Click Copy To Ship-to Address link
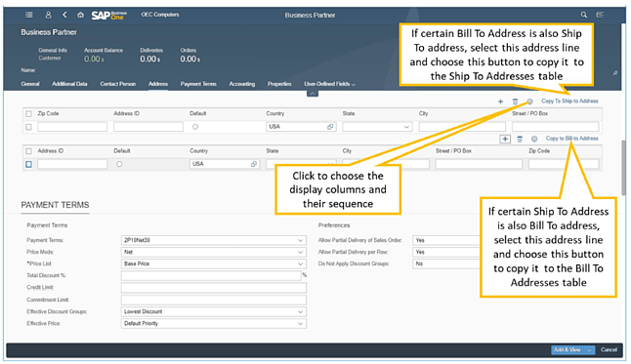 569,101
